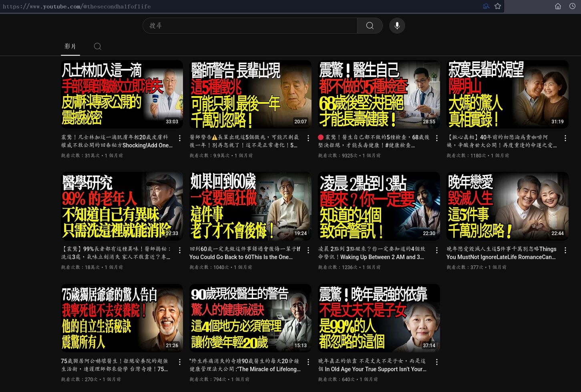This screenshot has width=581, height=392.
Task: Open 震驚！醫生自己 thumbnail
Action: [379, 94]
